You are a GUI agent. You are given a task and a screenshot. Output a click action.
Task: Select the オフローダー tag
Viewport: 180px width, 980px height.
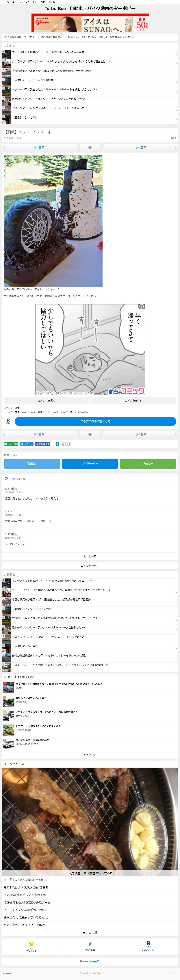[81, 412]
